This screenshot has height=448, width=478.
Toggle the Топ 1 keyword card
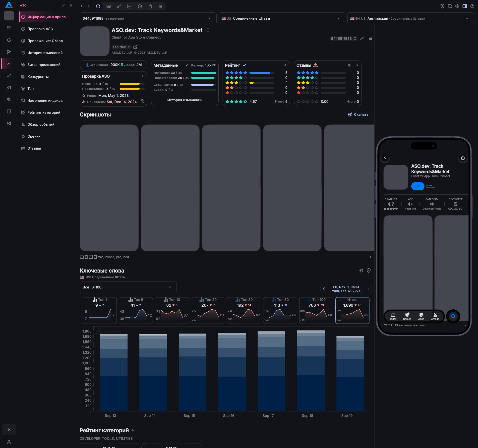[100, 310]
